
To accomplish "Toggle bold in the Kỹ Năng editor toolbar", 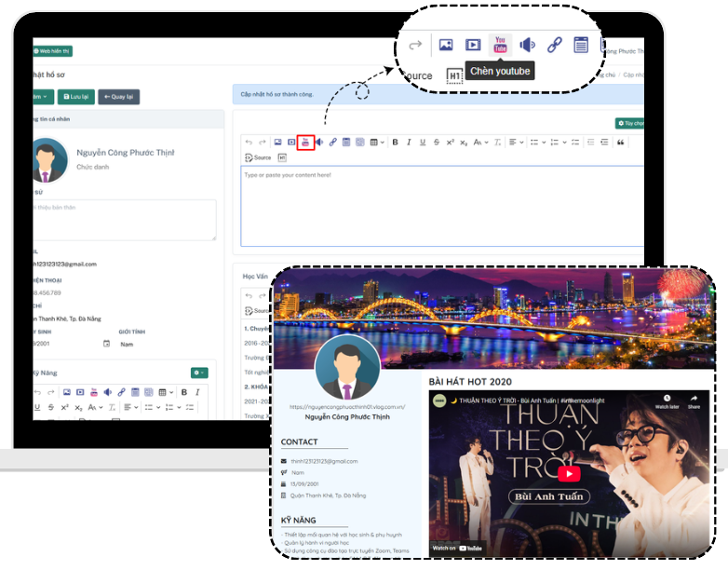I will point(183,392).
